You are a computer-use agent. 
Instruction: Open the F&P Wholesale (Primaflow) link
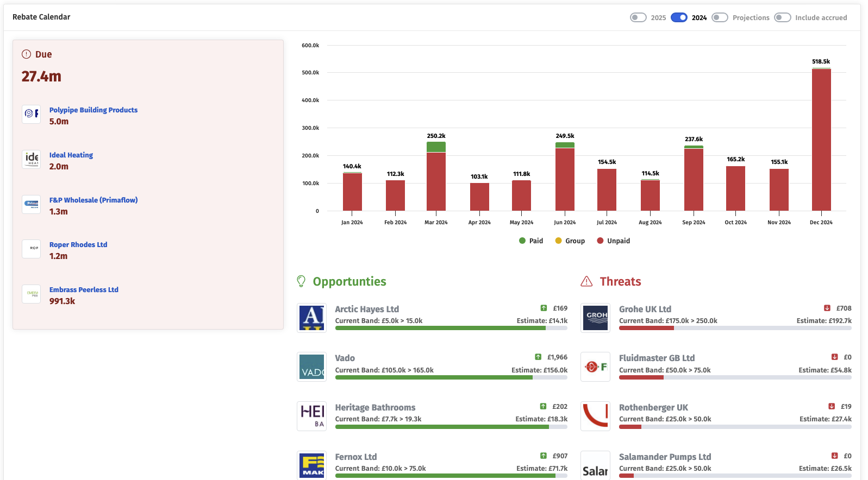93,200
